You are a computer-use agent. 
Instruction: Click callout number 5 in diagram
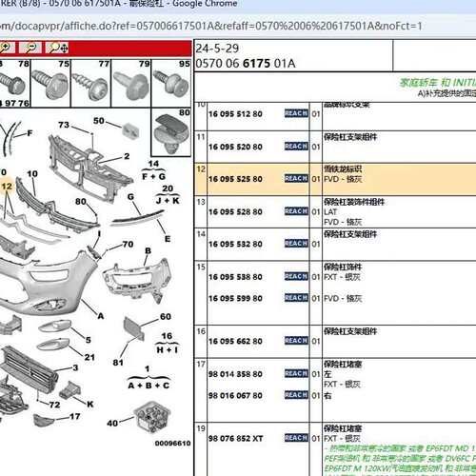[x=89, y=340]
